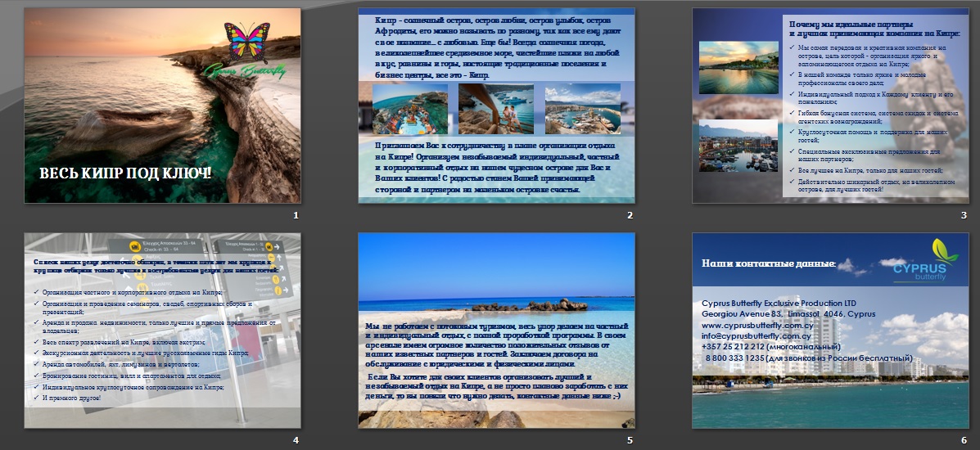Click the slide number 5 label
The width and height of the screenshot is (980, 450).
630,440
